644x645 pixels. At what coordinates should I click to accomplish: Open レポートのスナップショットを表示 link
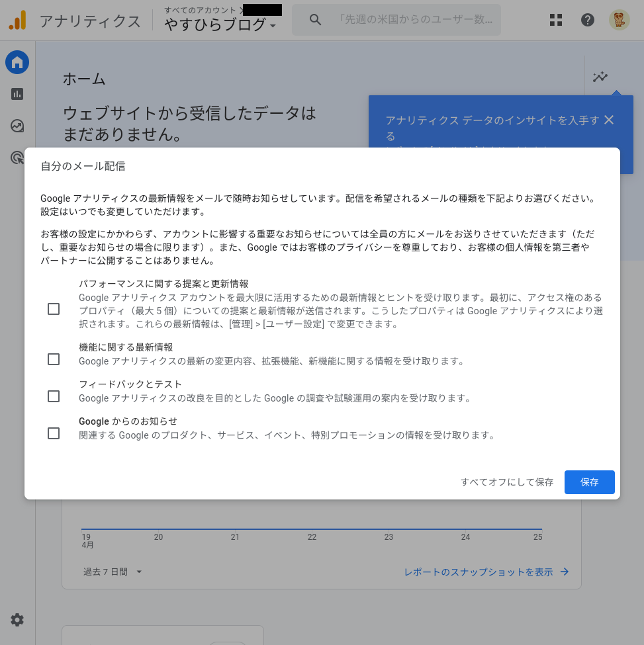click(x=486, y=572)
